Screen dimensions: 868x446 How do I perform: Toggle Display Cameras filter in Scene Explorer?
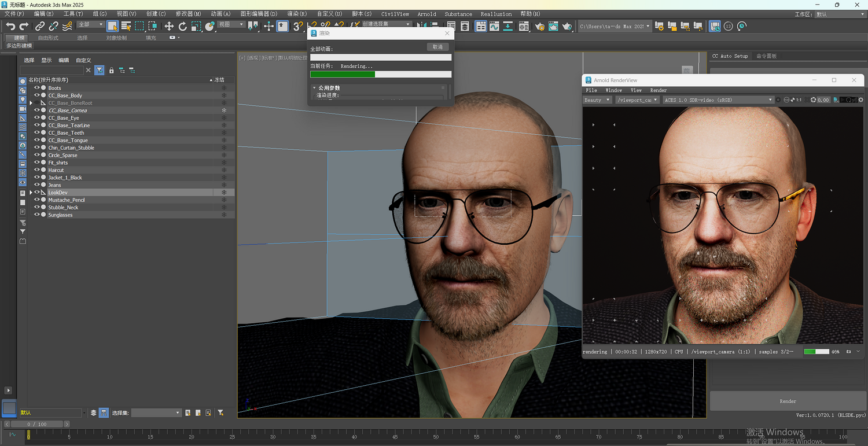[x=23, y=109]
